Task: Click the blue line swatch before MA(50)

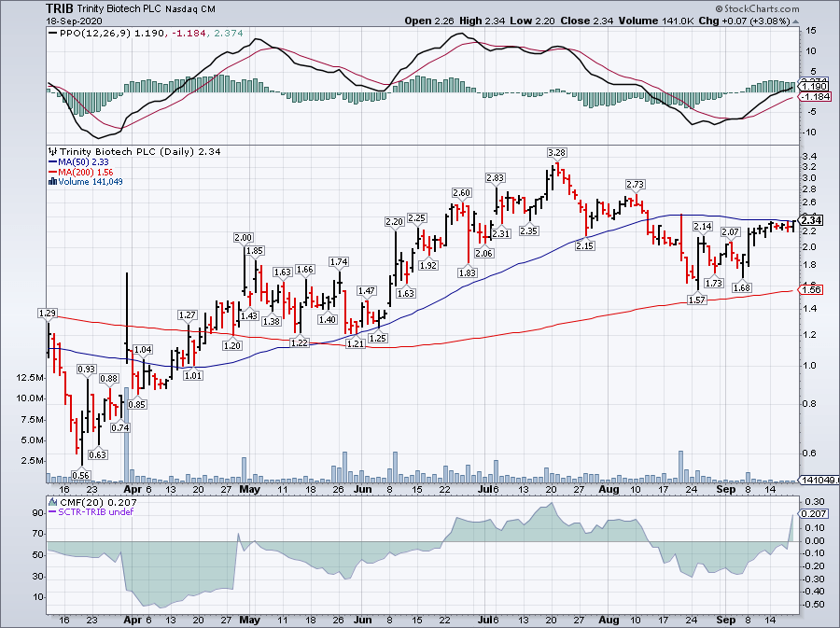Action: coord(53,161)
